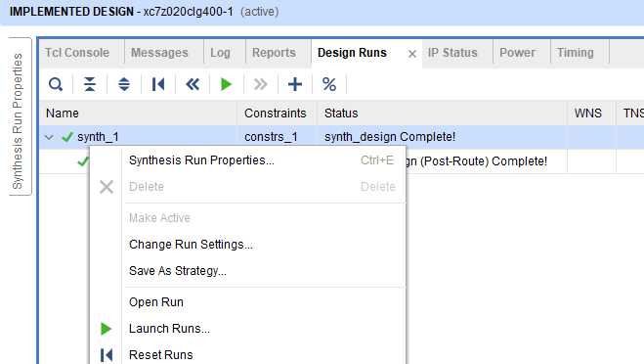Select Open Run in context menu
The width and height of the screenshot is (644, 364).
(248, 302)
